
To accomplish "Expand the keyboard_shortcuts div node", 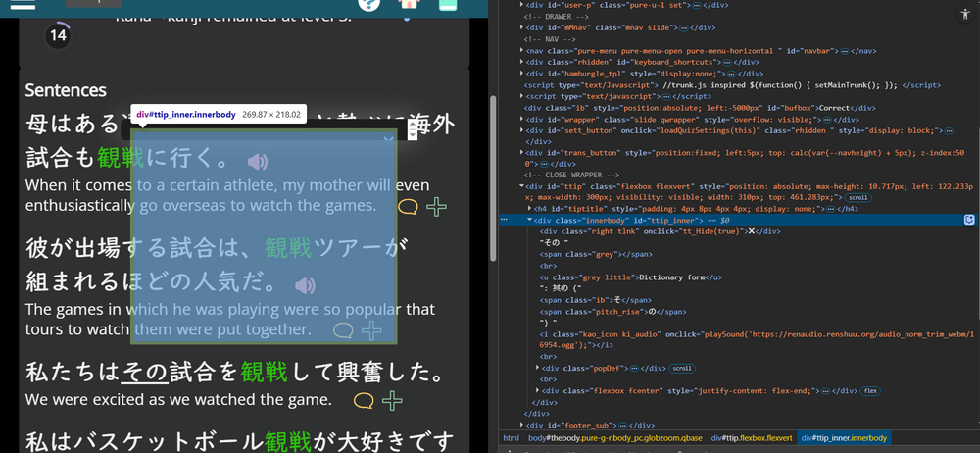I will [522, 62].
